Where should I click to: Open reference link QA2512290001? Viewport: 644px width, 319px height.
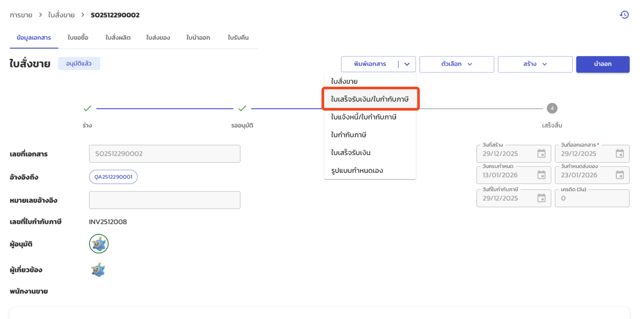pyautogui.click(x=113, y=177)
